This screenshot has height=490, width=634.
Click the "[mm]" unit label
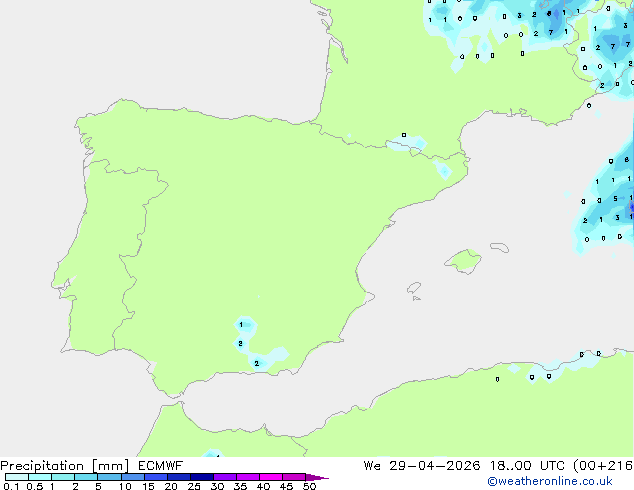[x=110, y=466]
